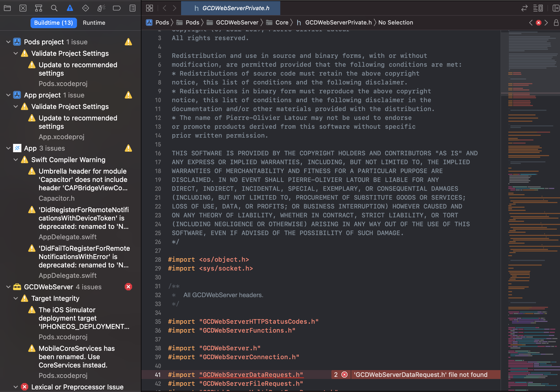
Task: Click the red error badge on GCDWebServer row
Action: click(x=128, y=287)
